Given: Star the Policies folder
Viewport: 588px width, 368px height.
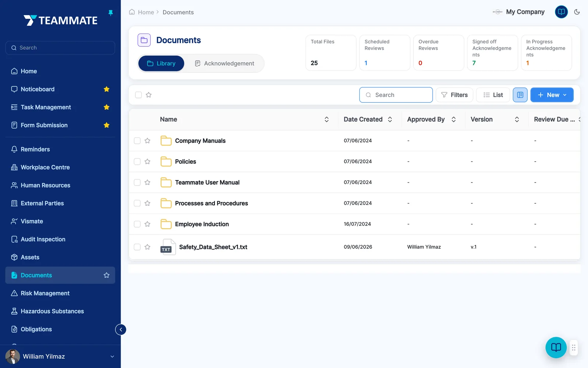Looking at the screenshot, I should pos(147,162).
